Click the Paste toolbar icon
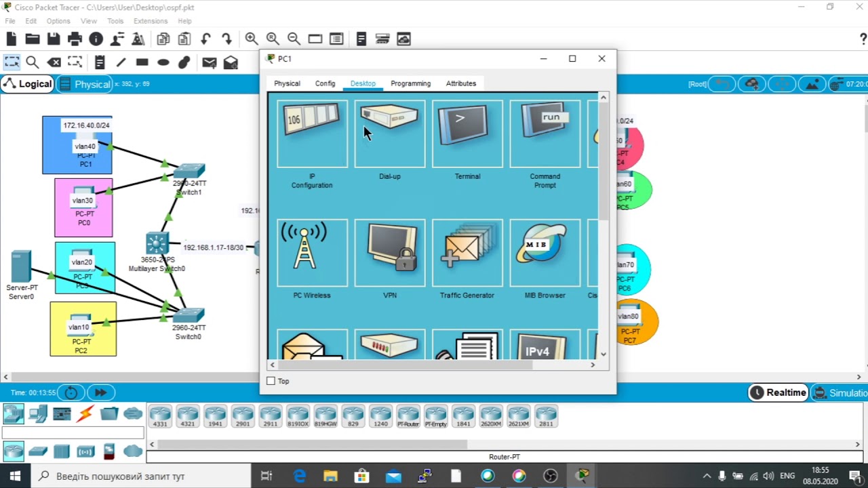Viewport: 868px width, 488px height. [184, 39]
